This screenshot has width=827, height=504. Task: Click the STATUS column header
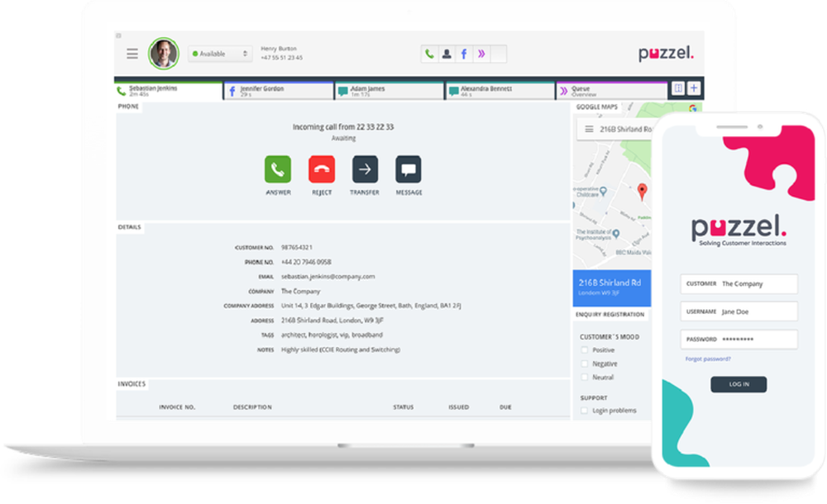click(x=403, y=407)
